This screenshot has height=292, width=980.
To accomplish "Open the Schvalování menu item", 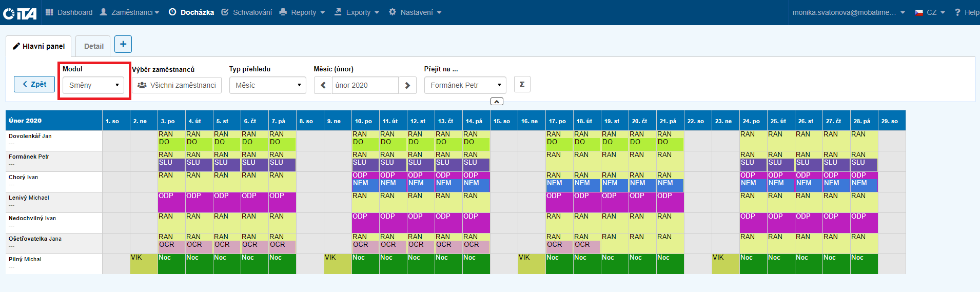I will (x=247, y=12).
